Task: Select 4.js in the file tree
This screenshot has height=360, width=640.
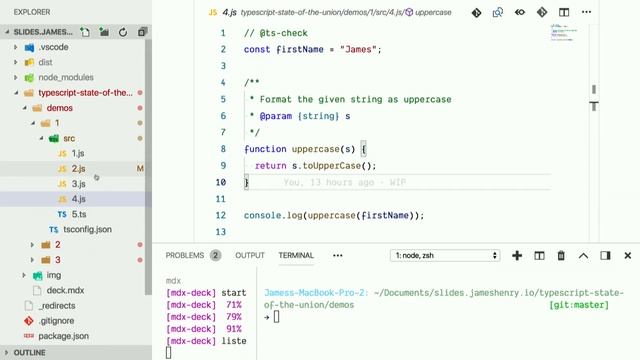Action: (78, 199)
